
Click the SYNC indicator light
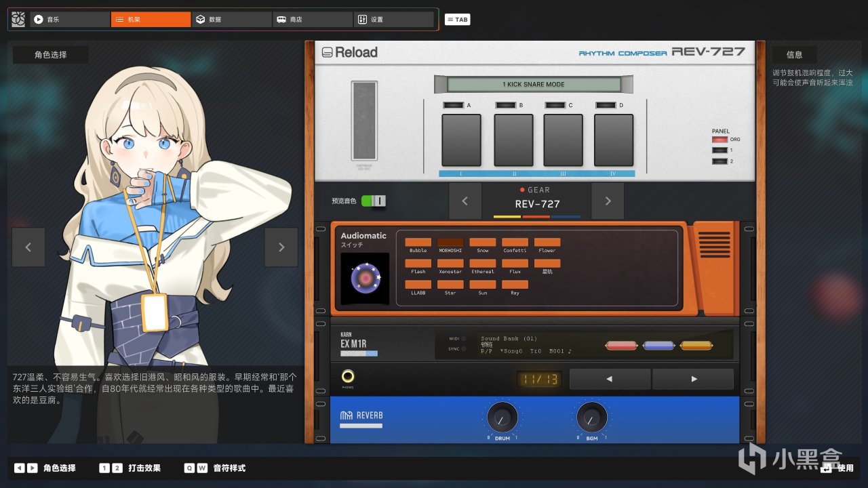[x=464, y=349]
